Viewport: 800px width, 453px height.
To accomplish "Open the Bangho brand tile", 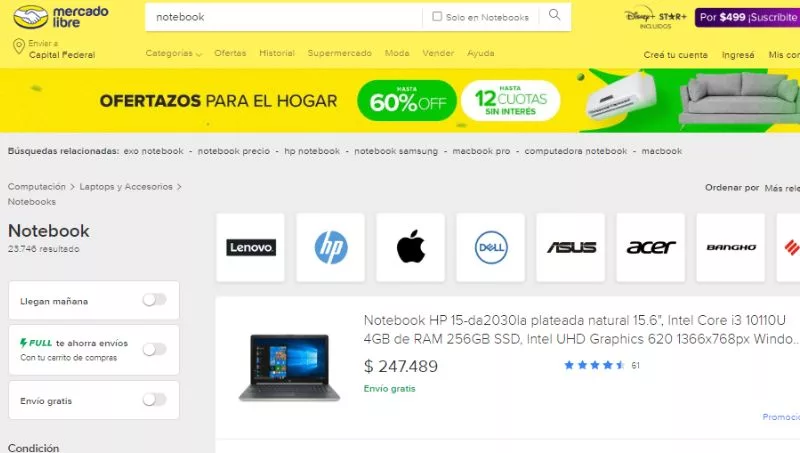I will (731, 247).
